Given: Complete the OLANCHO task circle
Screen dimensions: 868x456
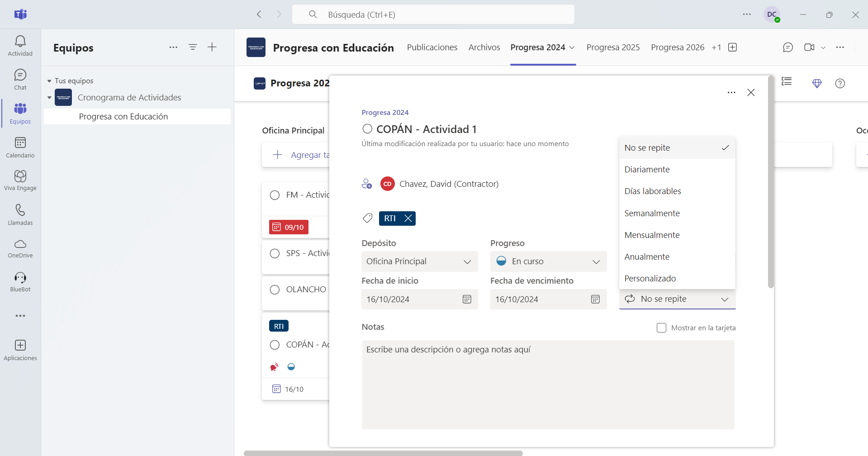Looking at the screenshot, I should pyautogui.click(x=275, y=290).
